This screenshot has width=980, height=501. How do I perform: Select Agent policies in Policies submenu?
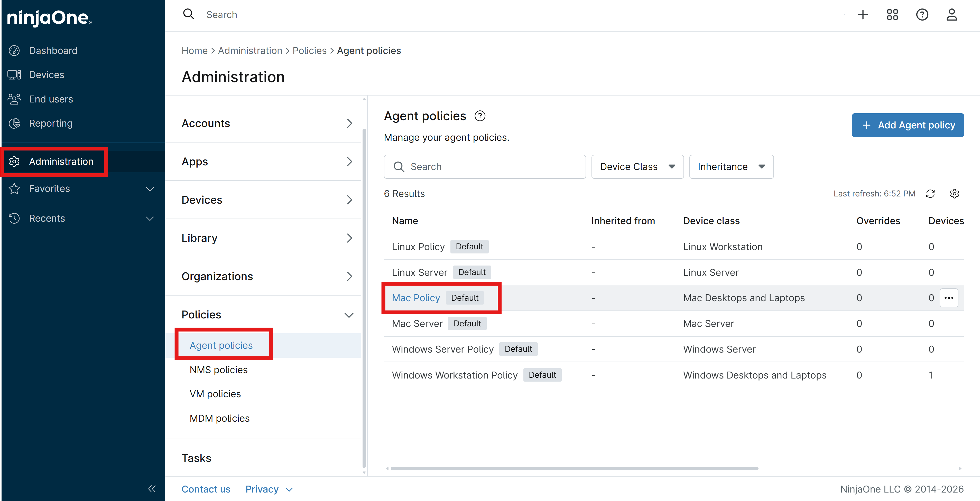221,346
